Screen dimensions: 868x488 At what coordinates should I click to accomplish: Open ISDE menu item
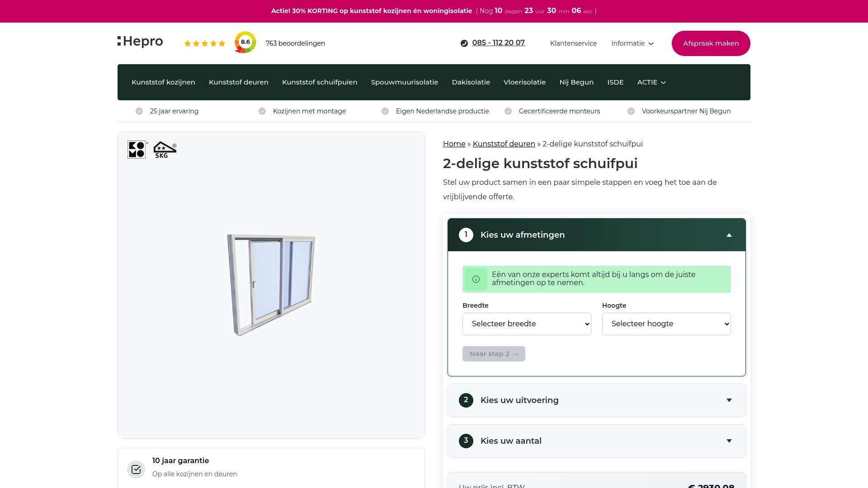click(615, 82)
